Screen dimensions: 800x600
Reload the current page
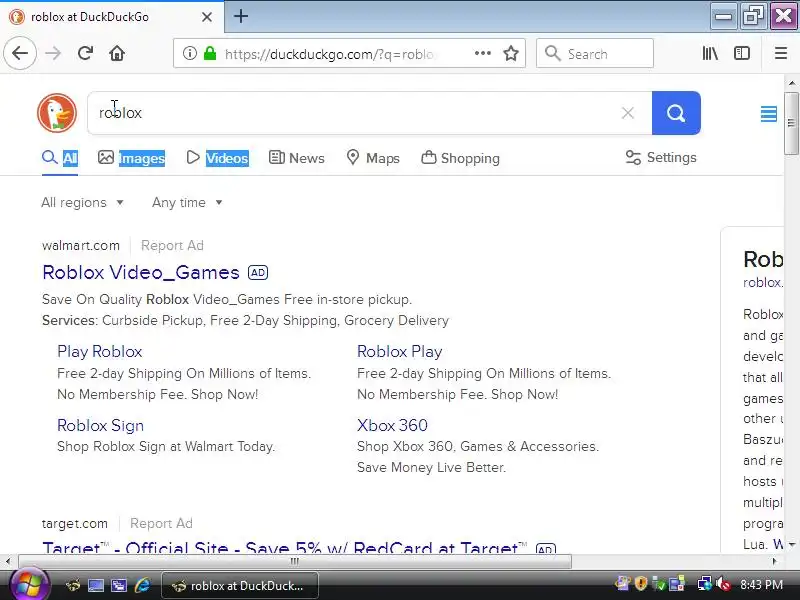coord(85,53)
